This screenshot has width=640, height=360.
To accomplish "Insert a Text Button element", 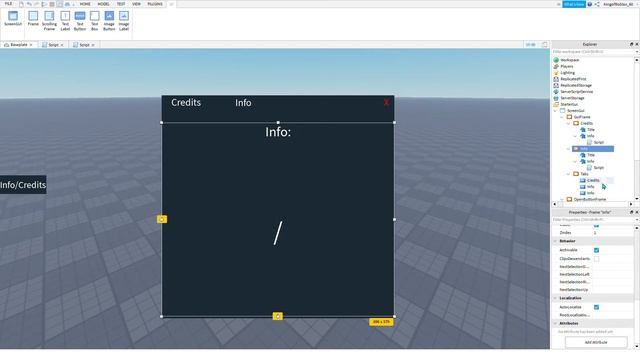I will [x=80, y=20].
